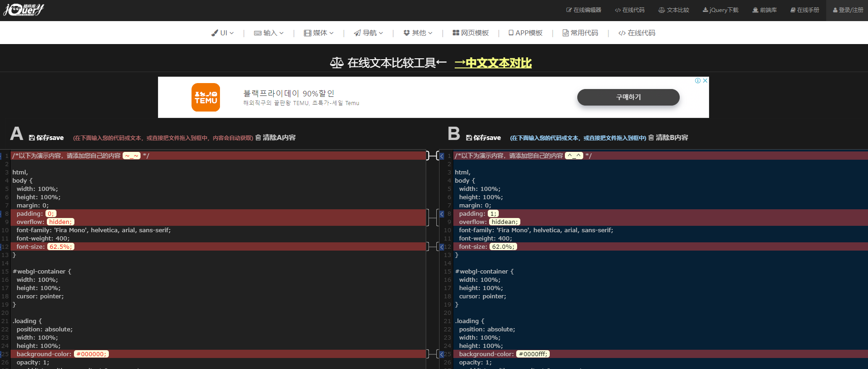The width and height of the screenshot is (868, 369).
Task: Open the jQuery下载 link
Action: coord(721,10)
